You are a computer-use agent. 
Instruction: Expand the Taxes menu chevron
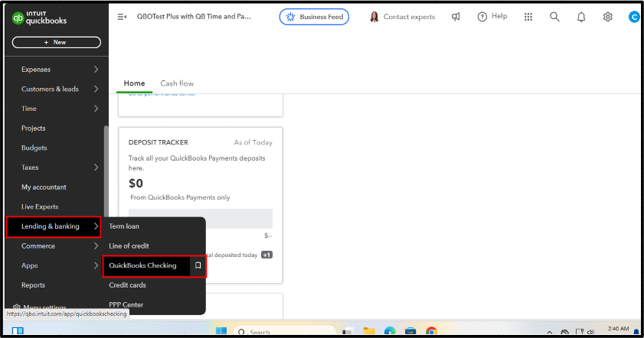[96, 167]
